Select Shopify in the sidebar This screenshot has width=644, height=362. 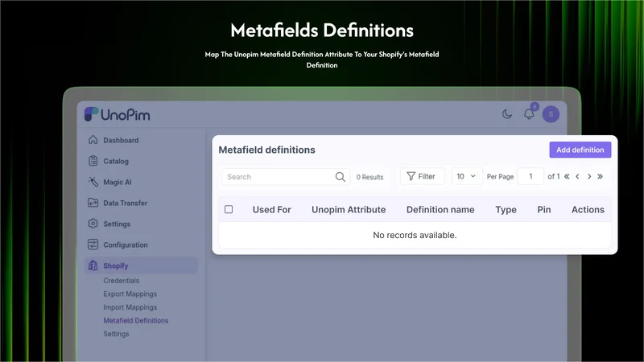click(140, 265)
